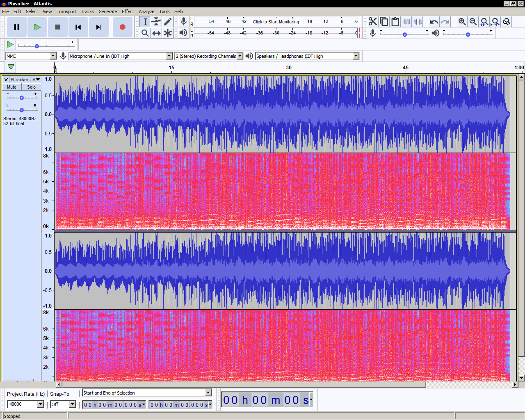
Task: Select the Multi-tool asterisk icon
Action: click(168, 33)
